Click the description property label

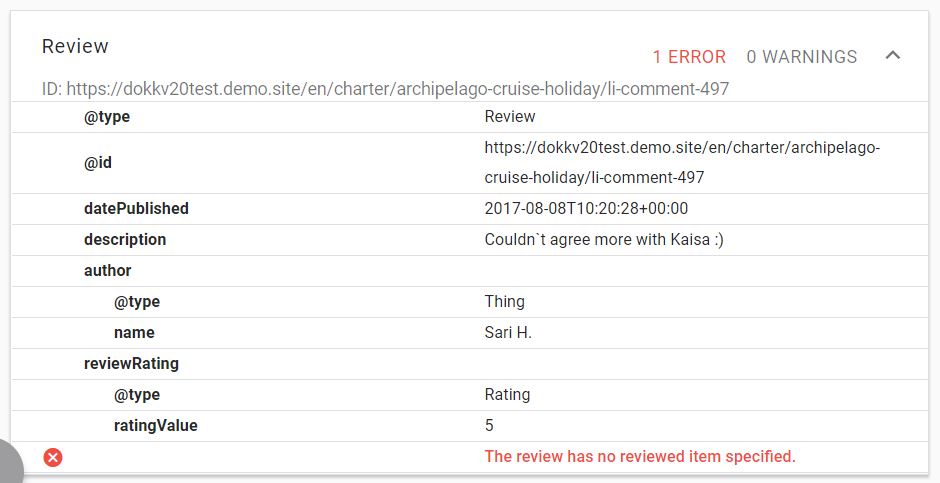coord(125,240)
